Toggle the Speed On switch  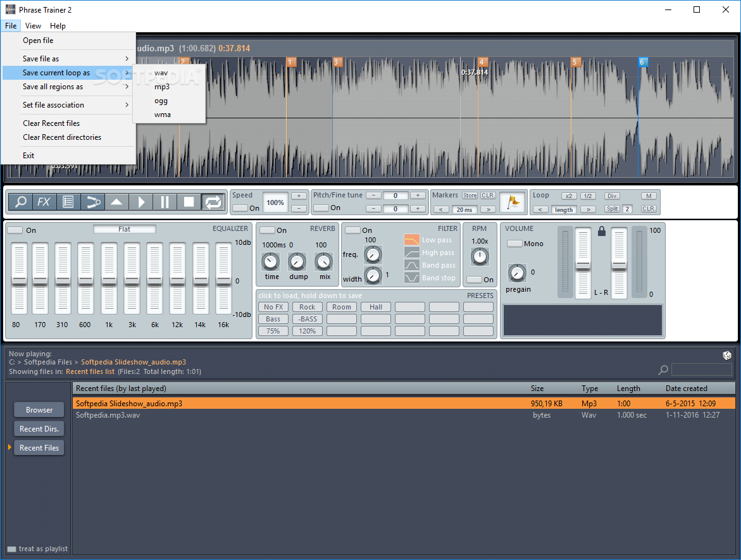tap(240, 208)
